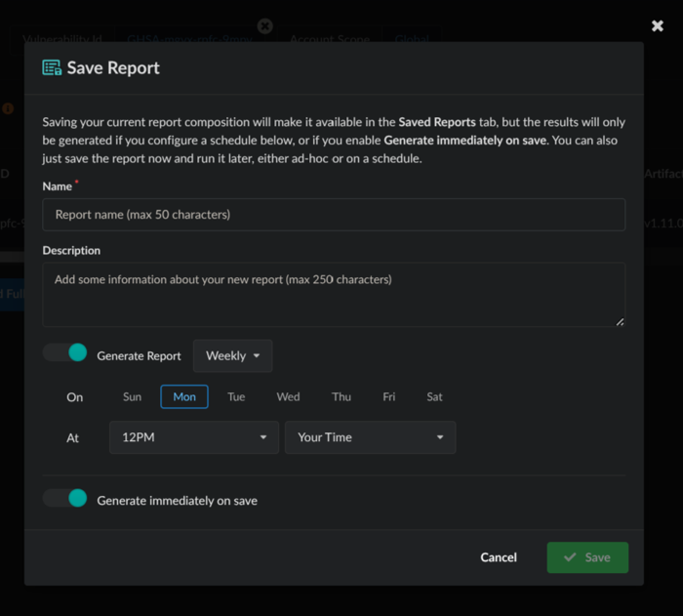This screenshot has height=616, width=683.
Task: Pick Wed as the report day
Action: [288, 397]
